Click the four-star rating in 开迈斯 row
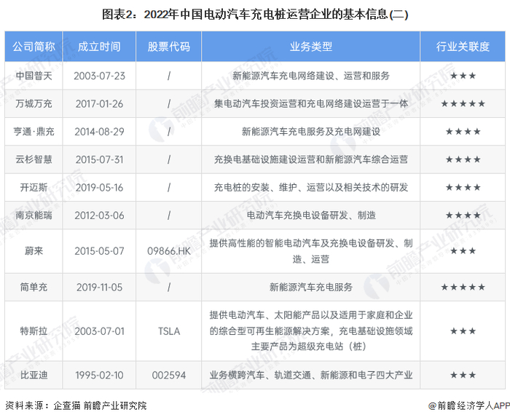Image resolution: width=510 pixels, height=420 pixels. pyautogui.click(x=463, y=188)
